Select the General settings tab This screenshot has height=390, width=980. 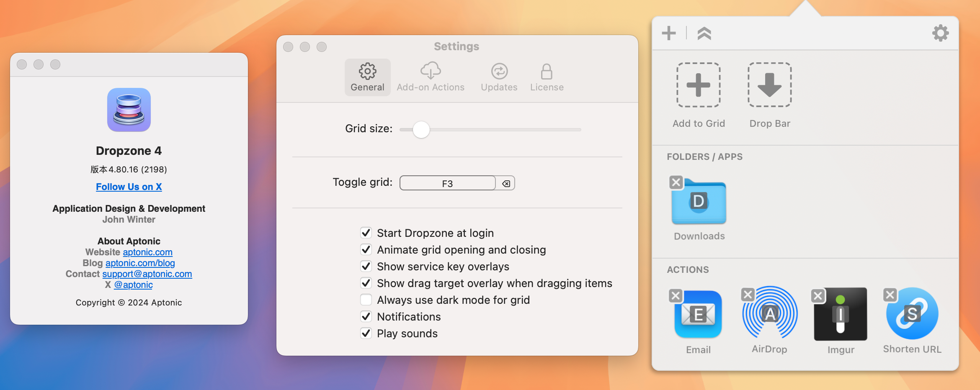(367, 77)
